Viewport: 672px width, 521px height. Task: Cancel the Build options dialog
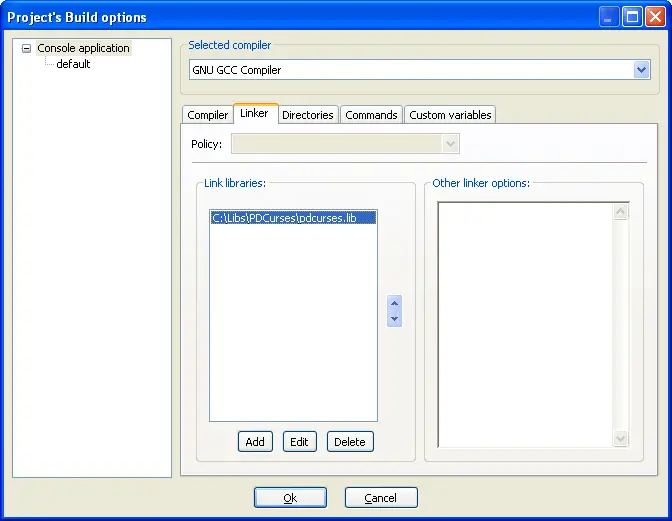point(380,498)
